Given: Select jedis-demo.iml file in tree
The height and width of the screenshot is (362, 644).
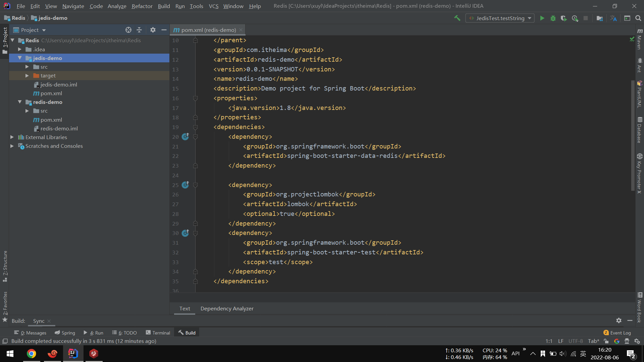Looking at the screenshot, I should [59, 84].
